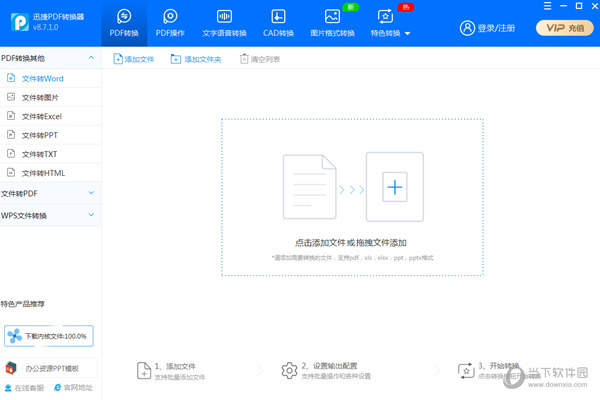Viewport: 600px width, 400px height.
Task: Expand the WPS文件转换 section
Action: 91,215
